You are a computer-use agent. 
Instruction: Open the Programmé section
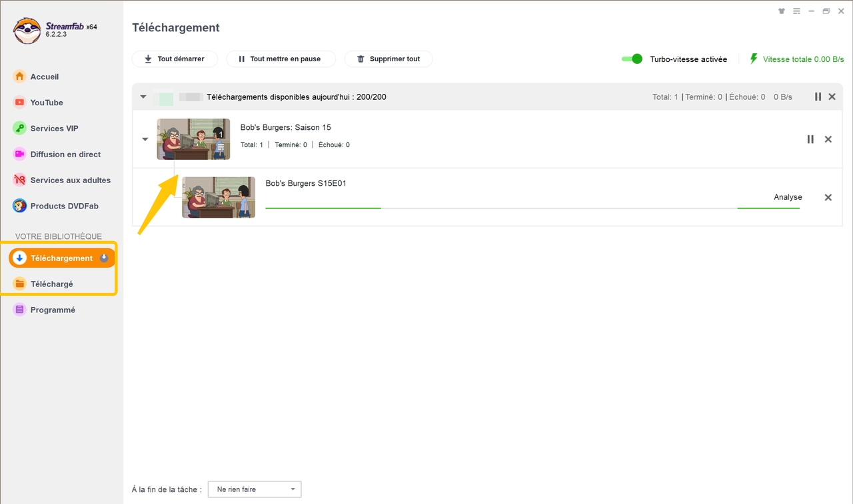(x=53, y=310)
